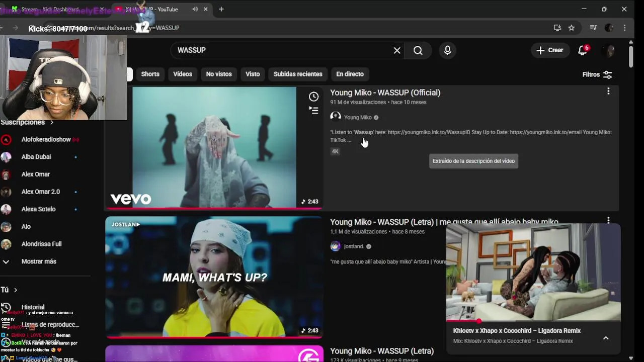Viewport: 644px width, 362px height.
Task: Open a new browser tab
Action: (x=221, y=9)
